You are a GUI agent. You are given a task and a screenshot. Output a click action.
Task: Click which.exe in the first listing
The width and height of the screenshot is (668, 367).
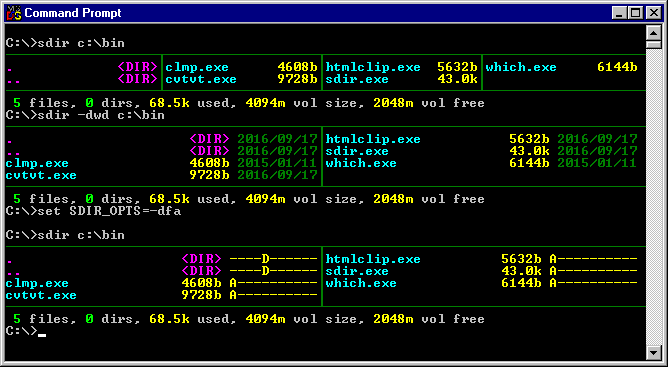521,67
